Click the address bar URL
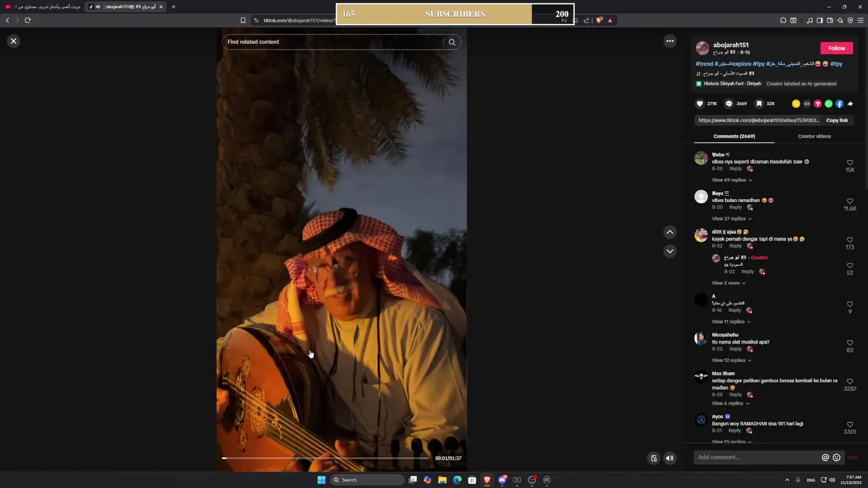The image size is (868, 488). pyautogui.click(x=298, y=20)
